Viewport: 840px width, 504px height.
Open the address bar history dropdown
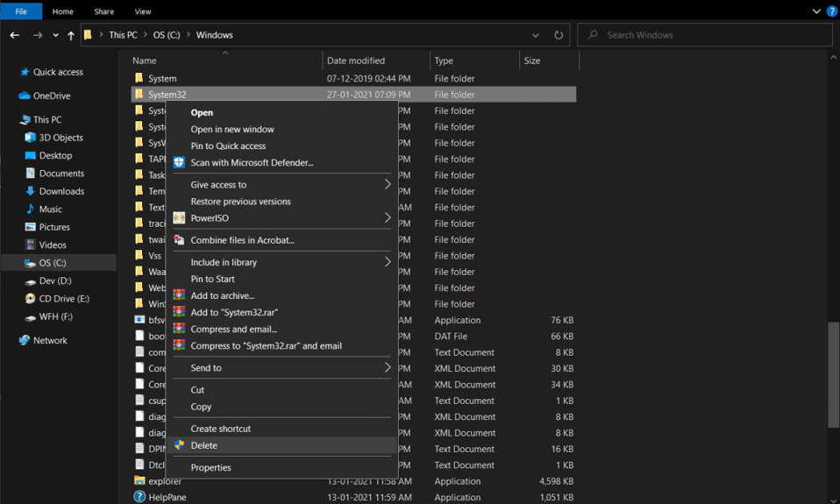[x=536, y=36]
